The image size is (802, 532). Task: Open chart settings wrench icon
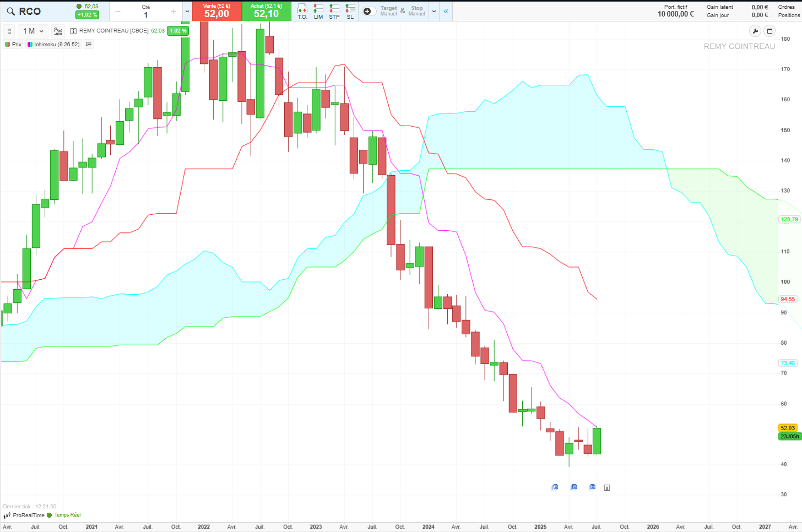click(755, 31)
